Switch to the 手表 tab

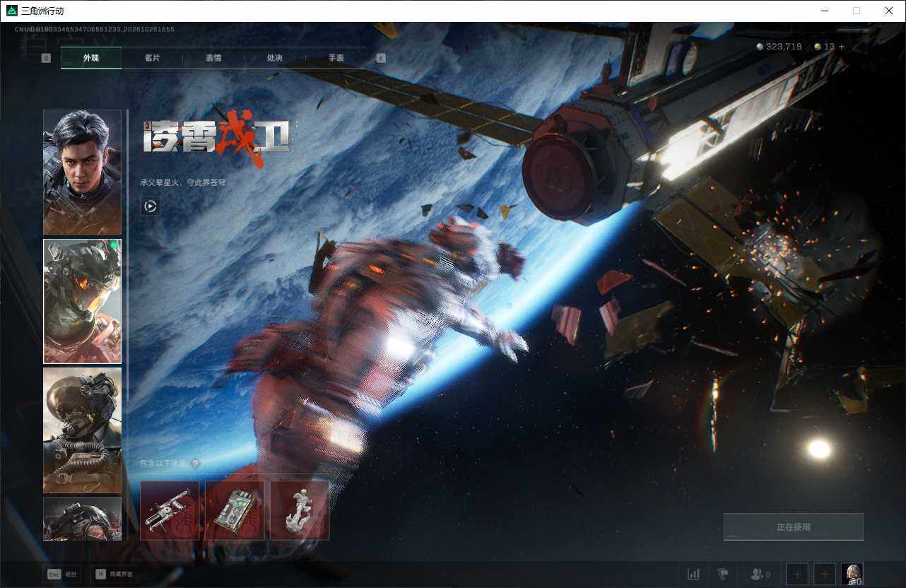pyautogui.click(x=336, y=58)
